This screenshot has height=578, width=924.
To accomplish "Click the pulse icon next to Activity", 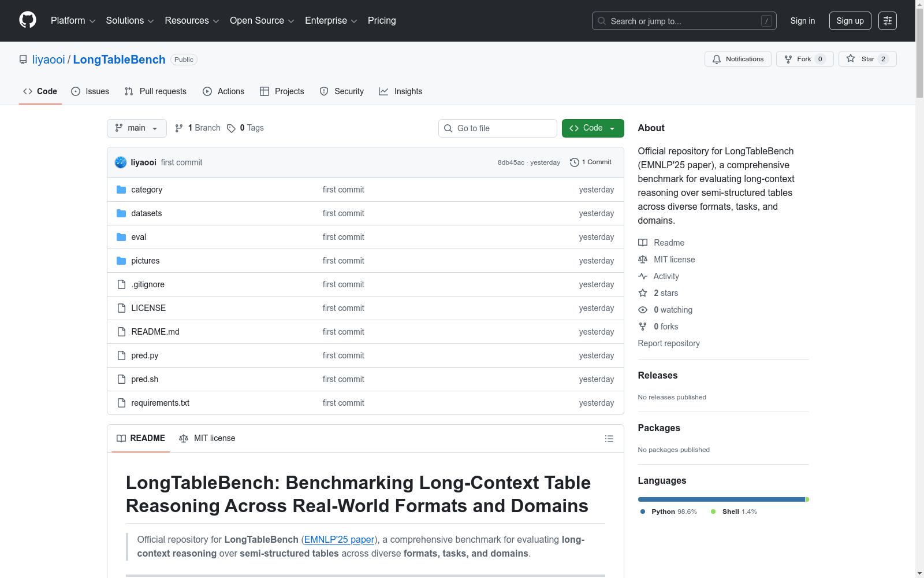I will click(643, 276).
